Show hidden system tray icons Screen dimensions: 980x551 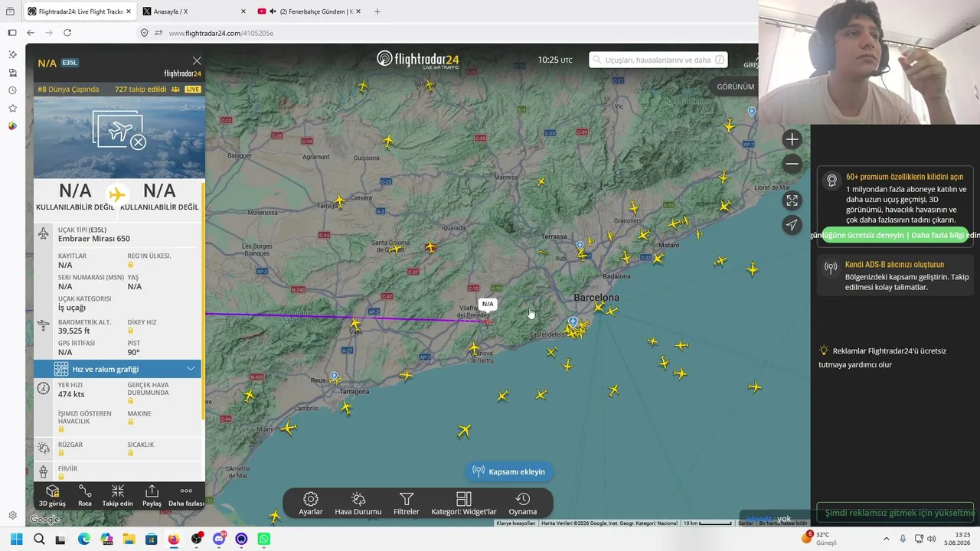886,539
